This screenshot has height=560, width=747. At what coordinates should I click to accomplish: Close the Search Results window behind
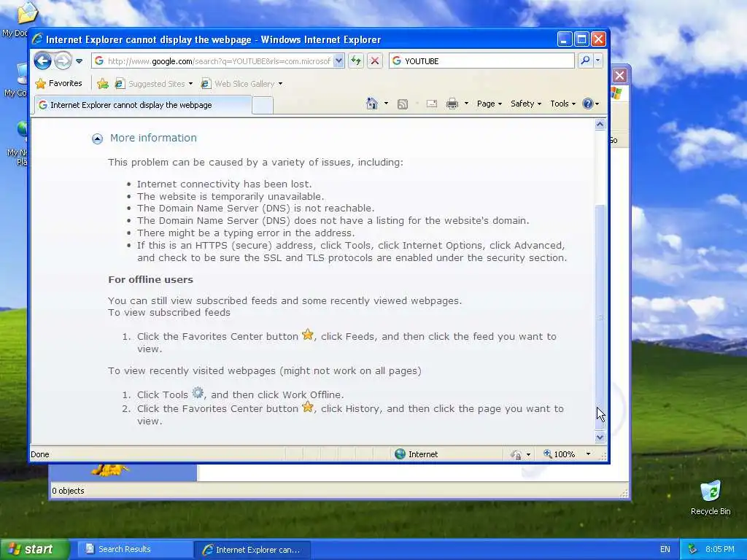pos(619,75)
